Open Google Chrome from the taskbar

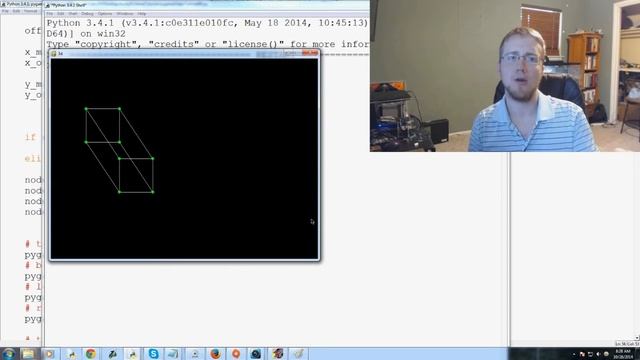coord(91,353)
